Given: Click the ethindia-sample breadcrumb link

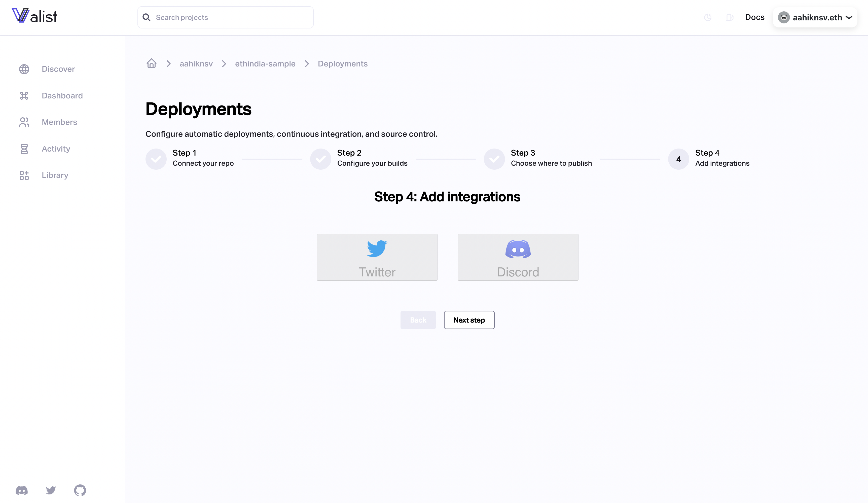Looking at the screenshot, I should tap(265, 64).
